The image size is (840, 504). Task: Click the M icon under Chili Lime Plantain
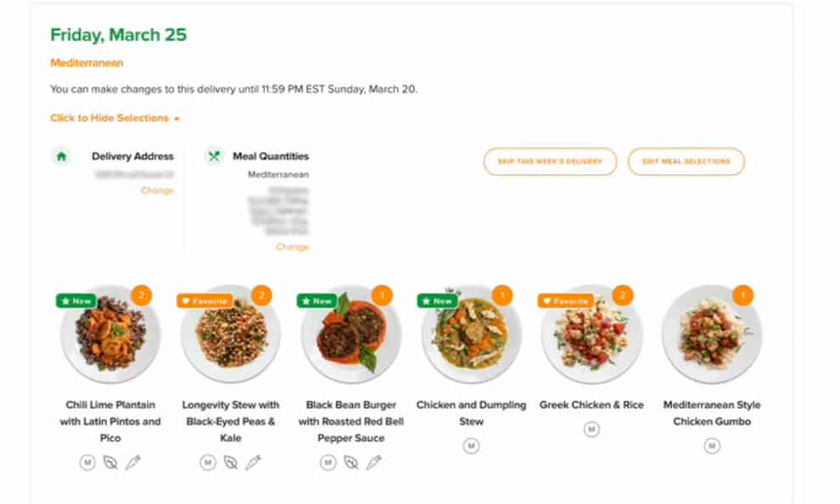(x=87, y=462)
